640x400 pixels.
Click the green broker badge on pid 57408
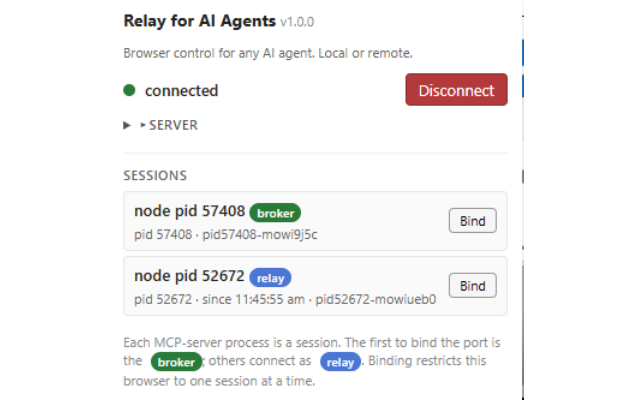pyautogui.click(x=275, y=213)
